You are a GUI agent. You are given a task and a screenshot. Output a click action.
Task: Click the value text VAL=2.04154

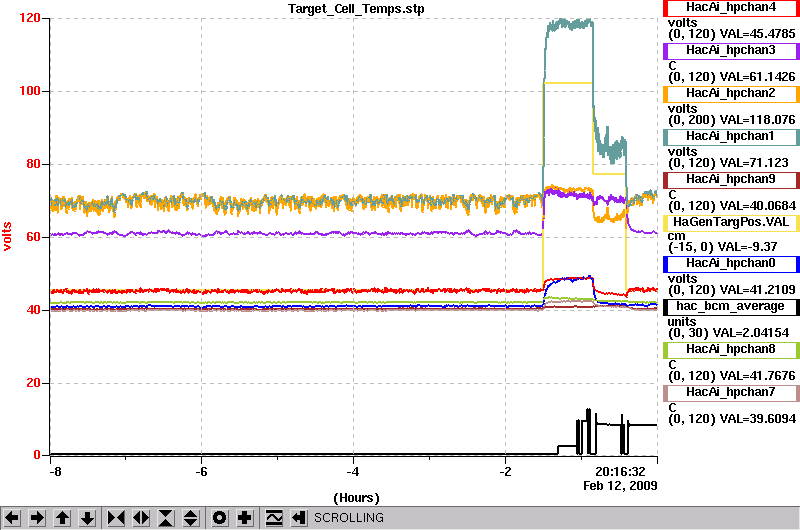tap(751, 333)
